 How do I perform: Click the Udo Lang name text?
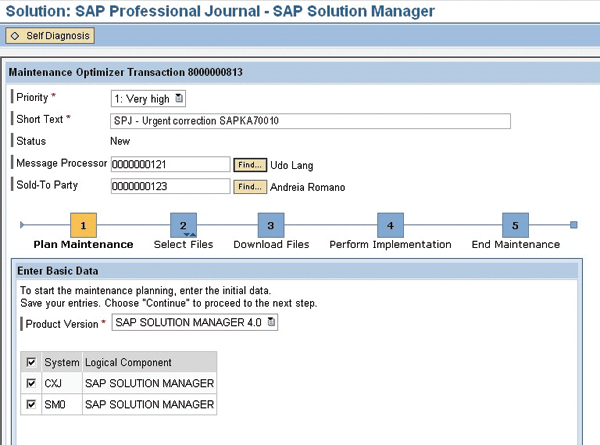point(292,165)
